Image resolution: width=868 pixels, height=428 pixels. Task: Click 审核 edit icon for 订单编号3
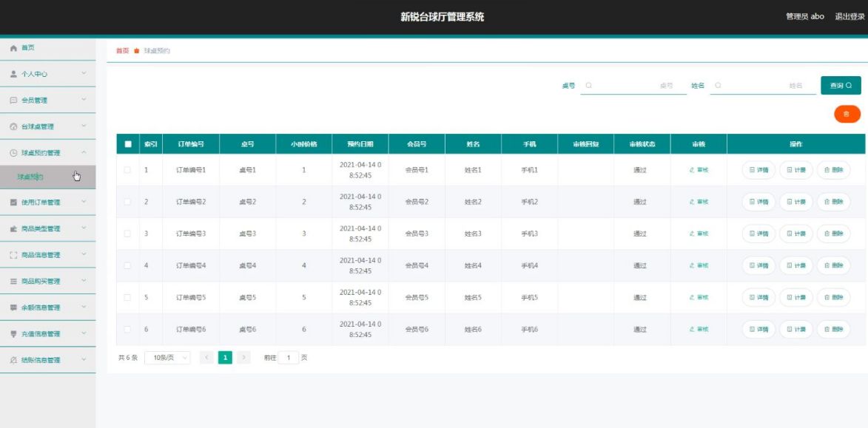(x=691, y=234)
